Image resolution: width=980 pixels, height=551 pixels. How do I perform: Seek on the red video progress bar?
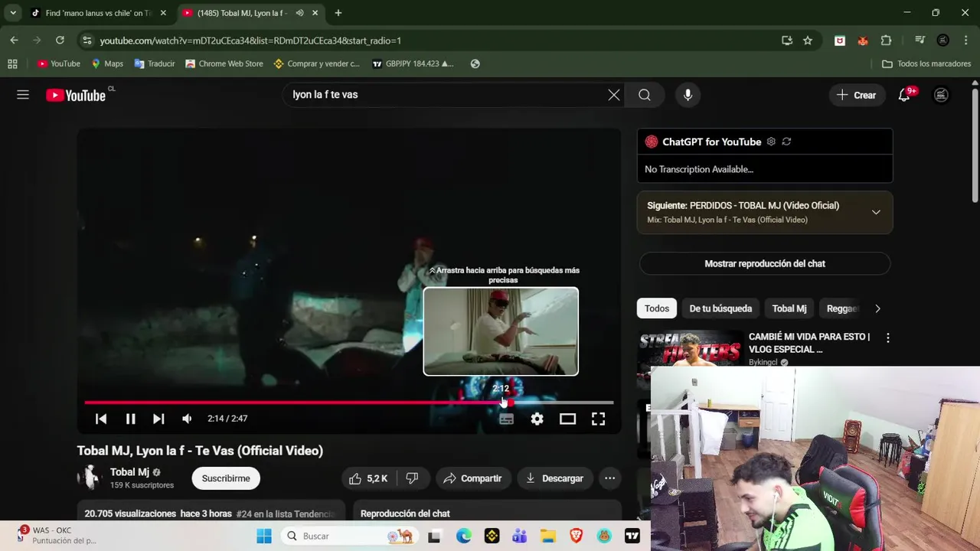(348, 402)
